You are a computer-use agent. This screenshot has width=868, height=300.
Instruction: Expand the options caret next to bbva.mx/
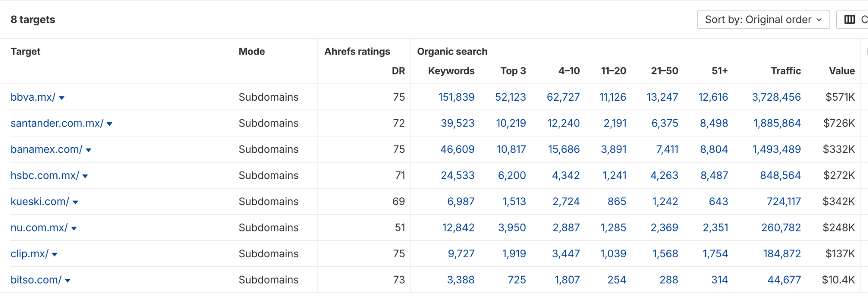[x=62, y=98]
